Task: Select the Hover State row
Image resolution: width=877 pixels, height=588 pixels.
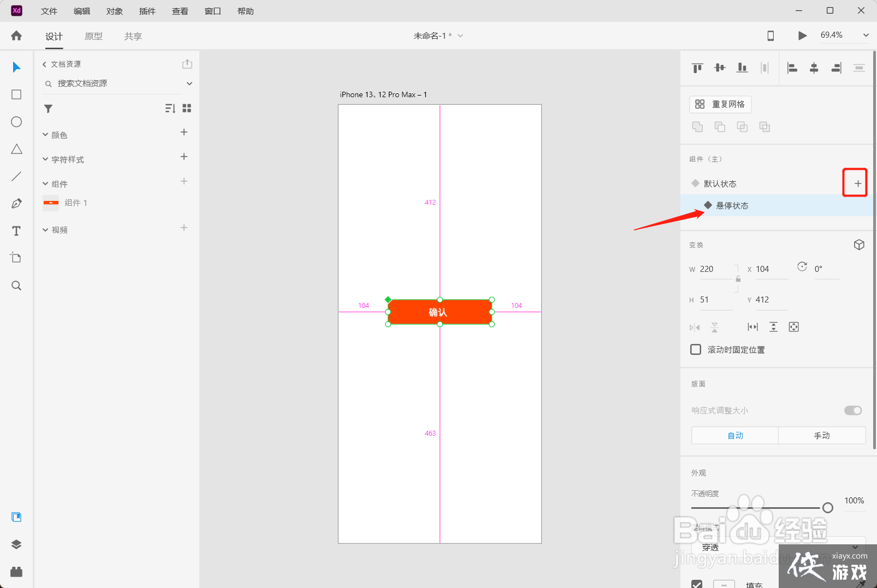Action: pos(777,205)
